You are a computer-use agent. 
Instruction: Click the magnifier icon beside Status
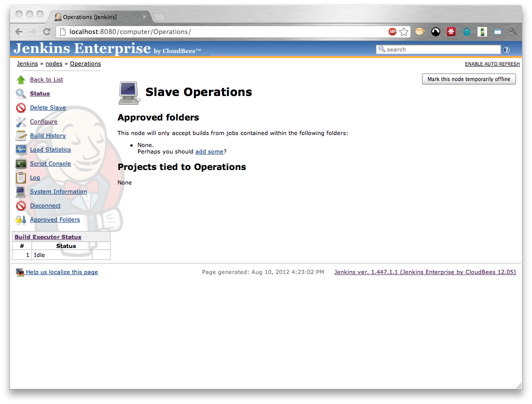pos(20,93)
